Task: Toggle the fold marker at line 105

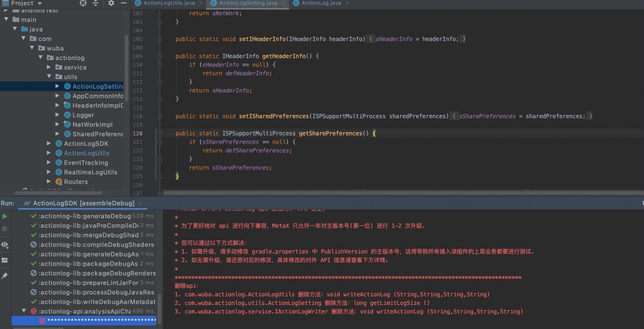Action: tap(160, 39)
